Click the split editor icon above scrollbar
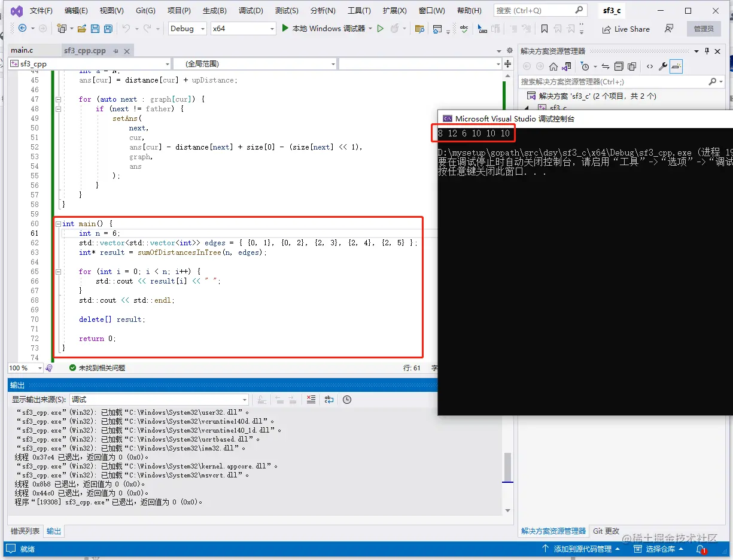This screenshot has width=733, height=560. click(508, 63)
